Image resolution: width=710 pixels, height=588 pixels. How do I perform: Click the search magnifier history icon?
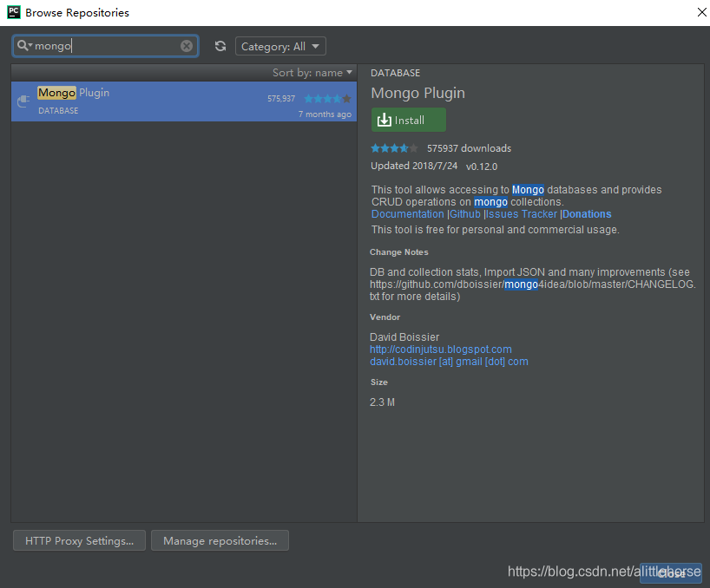(x=24, y=46)
